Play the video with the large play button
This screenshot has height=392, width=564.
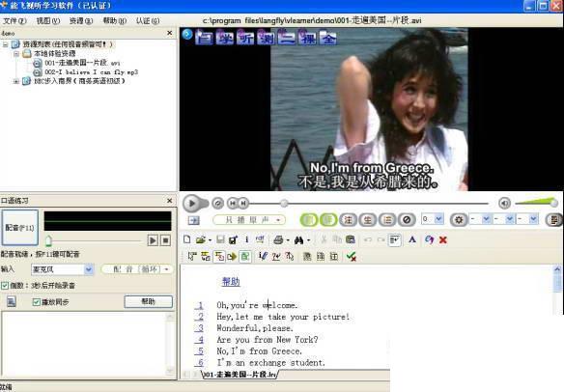[192, 204]
